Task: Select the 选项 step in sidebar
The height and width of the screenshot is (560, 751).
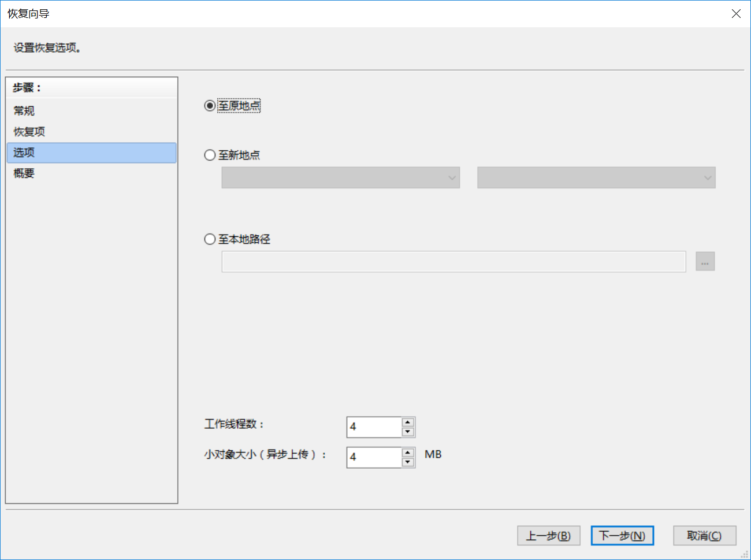Action: coord(24,153)
